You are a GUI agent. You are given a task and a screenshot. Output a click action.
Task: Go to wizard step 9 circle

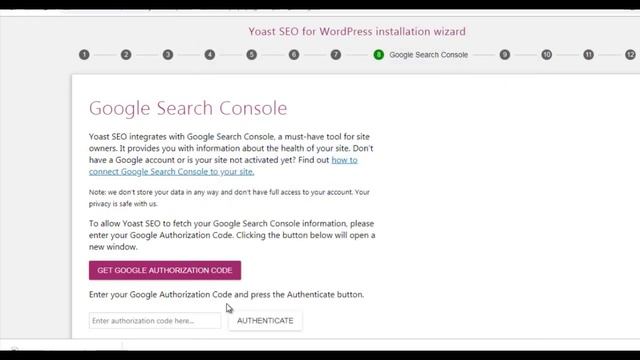(x=505, y=55)
